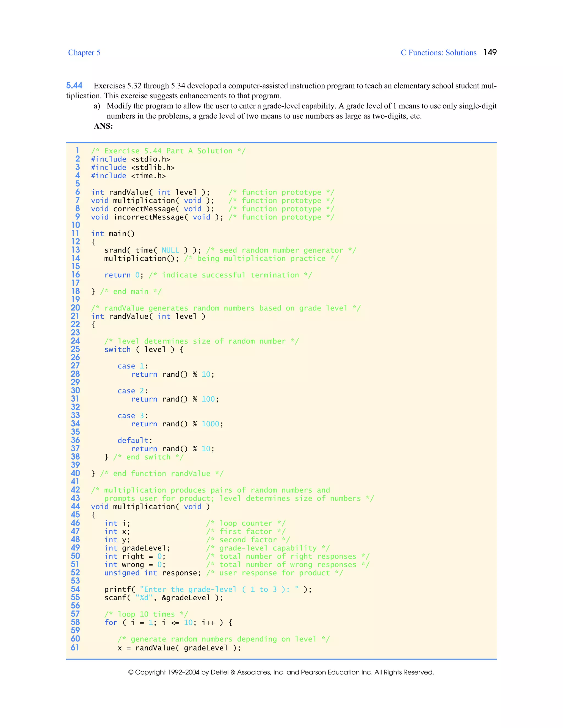Click the 'default:' label in switch
The height and width of the screenshot is (728, 563).
pos(135,441)
